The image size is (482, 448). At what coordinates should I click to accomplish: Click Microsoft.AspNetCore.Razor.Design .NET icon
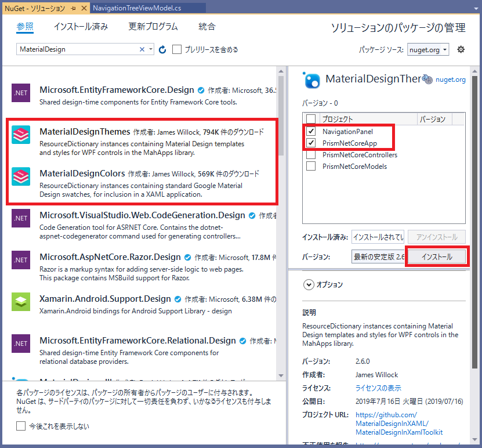(x=21, y=260)
